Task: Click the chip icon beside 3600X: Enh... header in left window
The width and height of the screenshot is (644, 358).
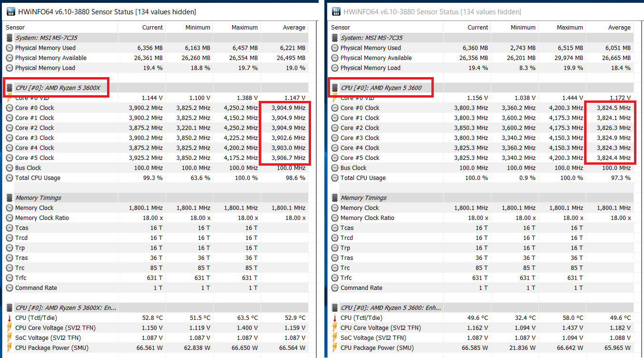Action: click(10, 308)
